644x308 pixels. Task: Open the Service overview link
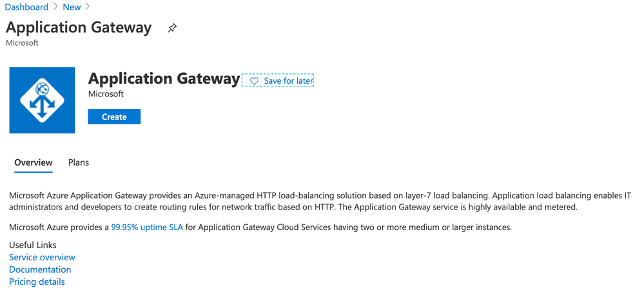(42, 258)
